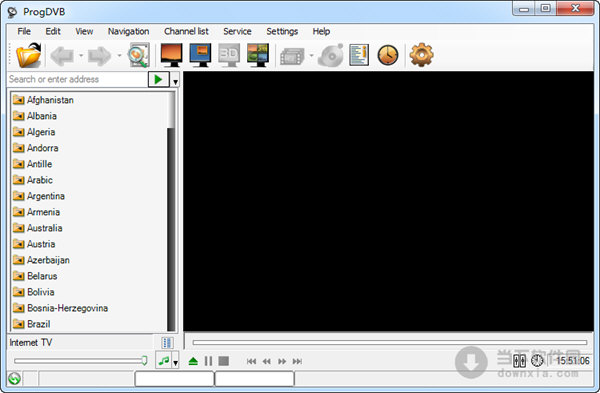Click the back navigation arrow
600x393 pixels.
pyautogui.click(x=62, y=56)
